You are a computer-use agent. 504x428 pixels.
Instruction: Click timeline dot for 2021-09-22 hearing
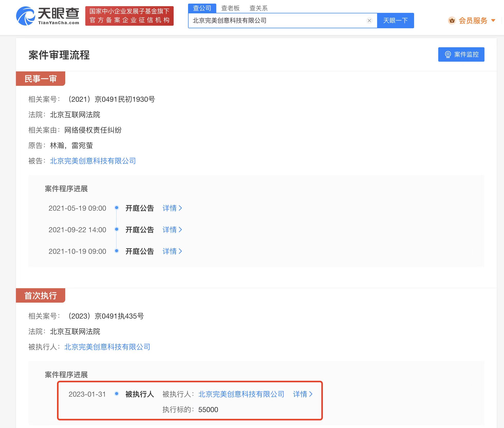click(117, 229)
